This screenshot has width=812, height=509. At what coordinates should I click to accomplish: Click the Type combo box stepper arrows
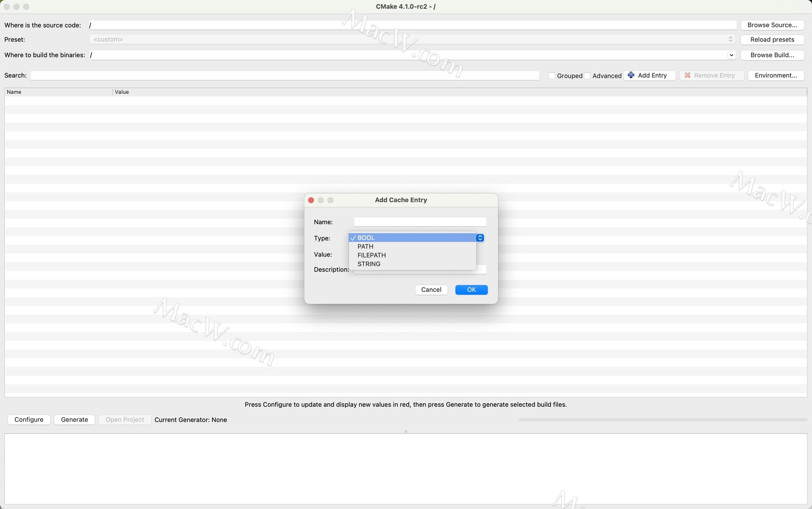[480, 238]
